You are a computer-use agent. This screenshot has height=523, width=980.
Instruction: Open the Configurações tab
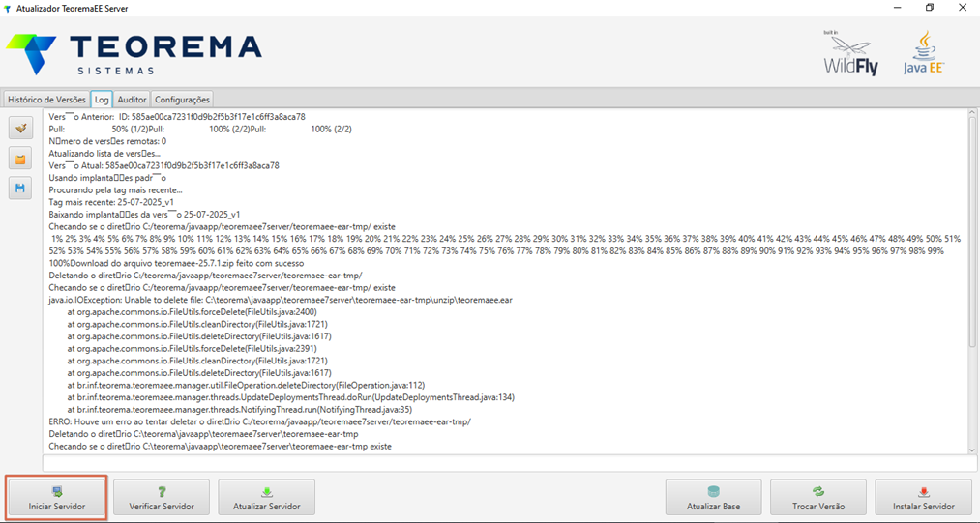coord(182,100)
